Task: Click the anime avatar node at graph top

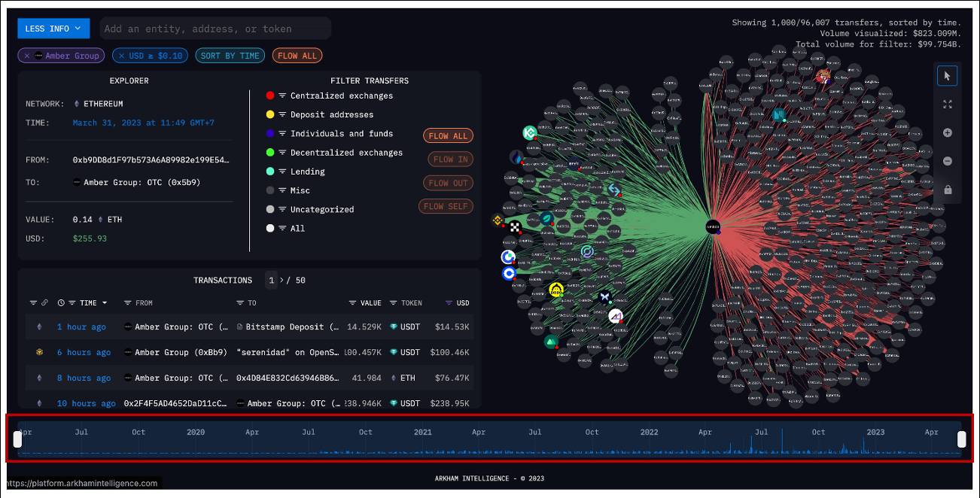Action: (x=823, y=76)
